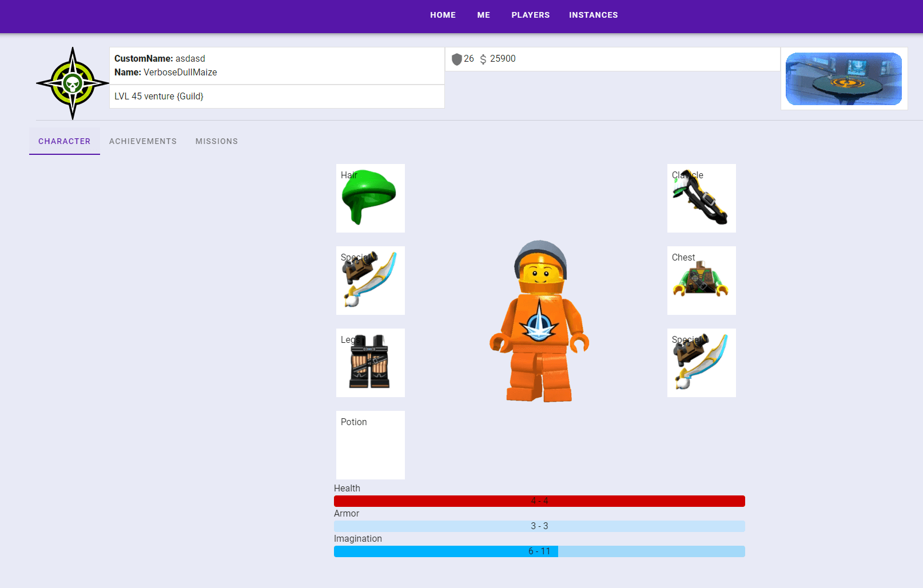This screenshot has height=588, width=923.
Task: Open the world location thumbnail image
Action: point(844,79)
